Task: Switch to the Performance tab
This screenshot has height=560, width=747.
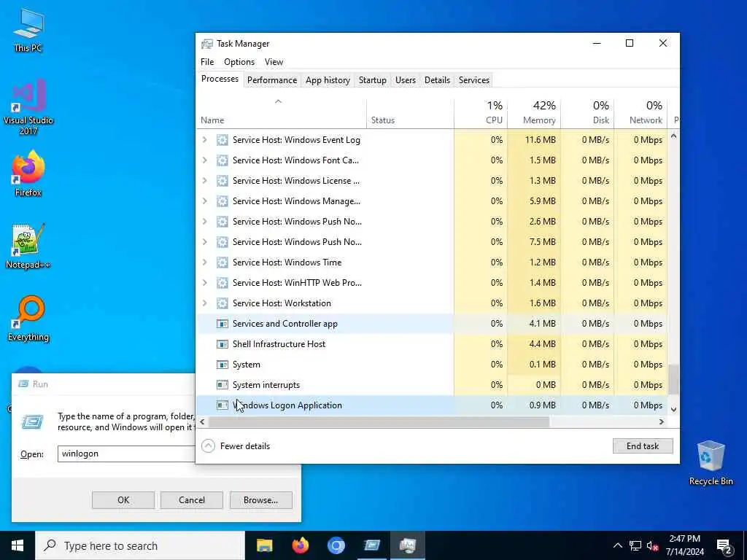Action: pyautogui.click(x=272, y=80)
